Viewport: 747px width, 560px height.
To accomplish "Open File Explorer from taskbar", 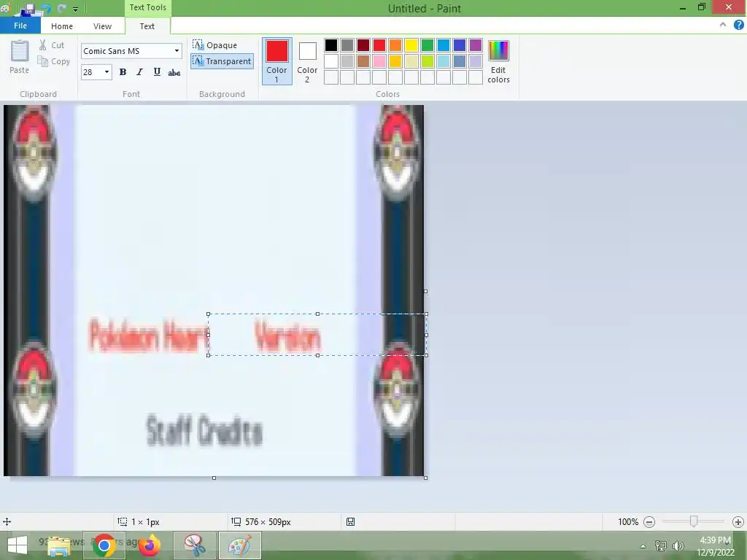I will click(59, 545).
